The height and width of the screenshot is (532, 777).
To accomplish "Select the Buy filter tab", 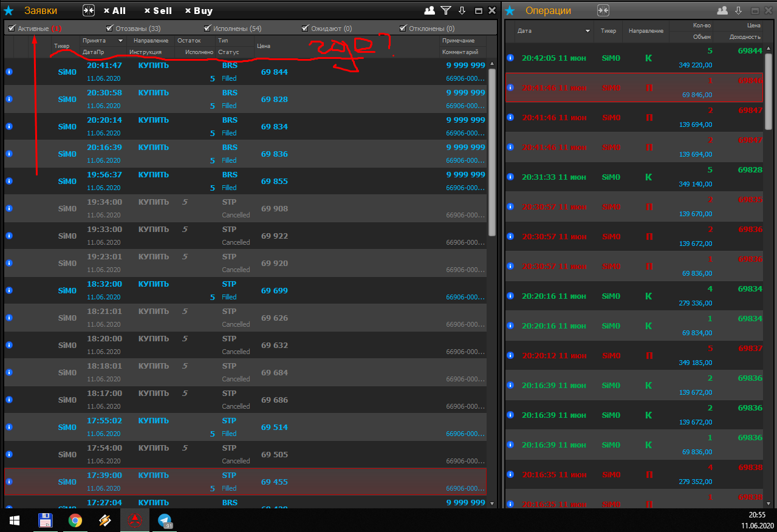I will tap(199, 11).
